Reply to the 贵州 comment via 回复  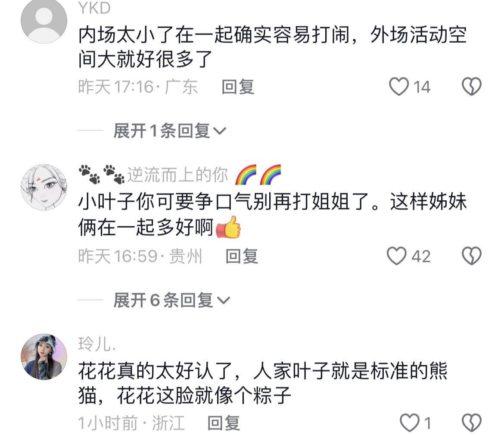pos(242,257)
